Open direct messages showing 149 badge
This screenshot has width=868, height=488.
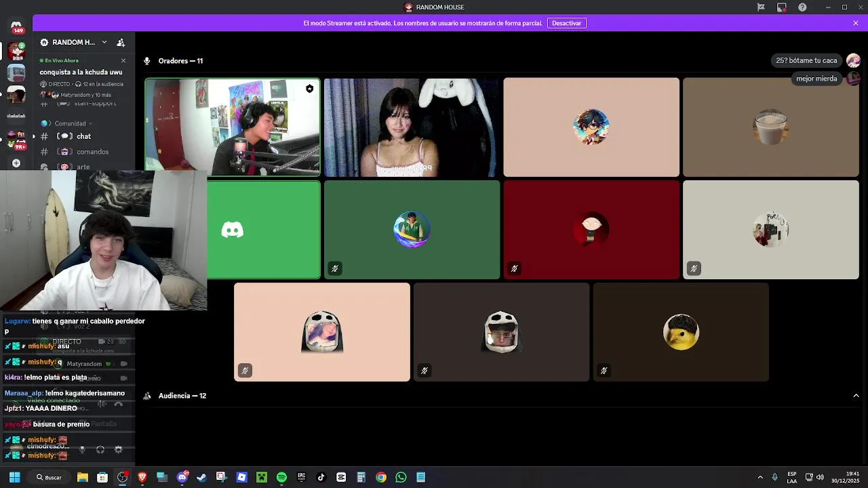coord(16,26)
